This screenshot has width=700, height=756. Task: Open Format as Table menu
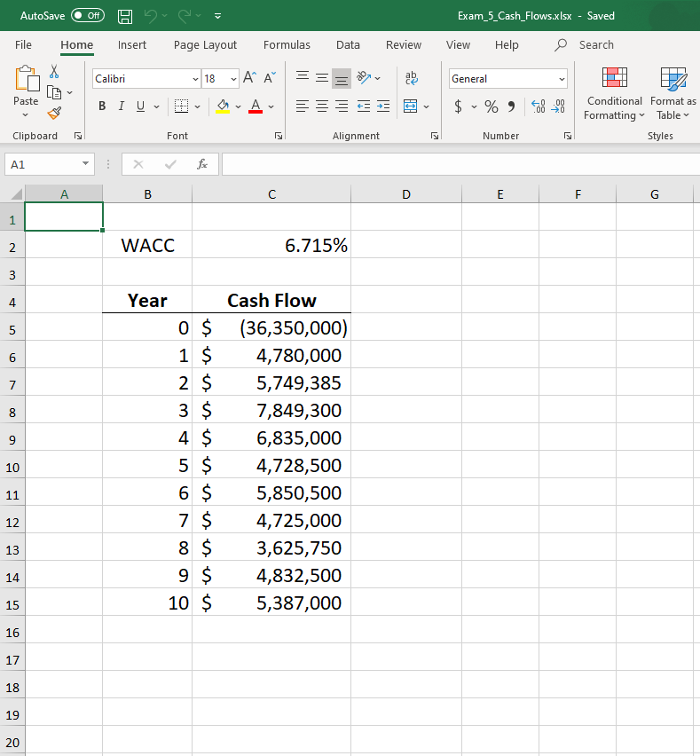pyautogui.click(x=673, y=94)
